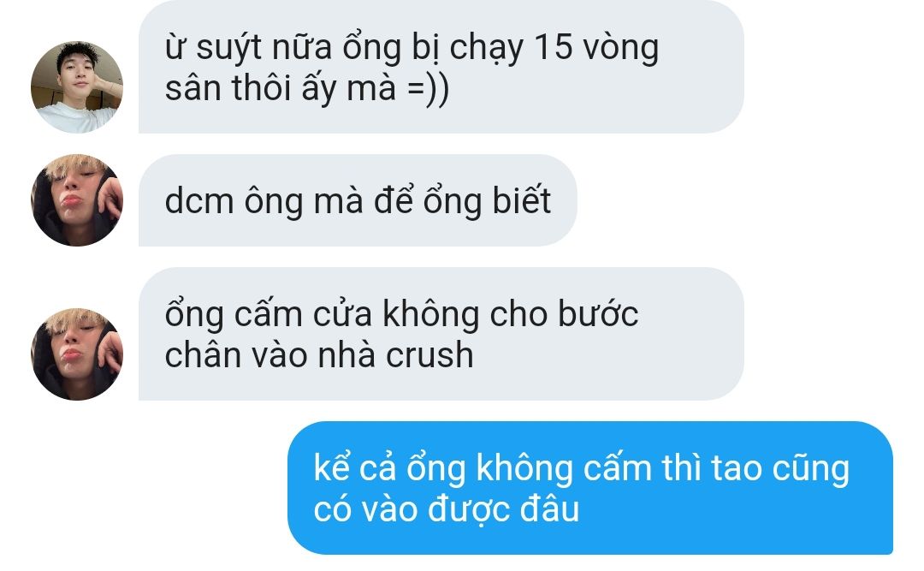Select the 'ừ suýt nữa ổng bị chạy' message bubble
The image size is (924, 571).
click(x=441, y=67)
